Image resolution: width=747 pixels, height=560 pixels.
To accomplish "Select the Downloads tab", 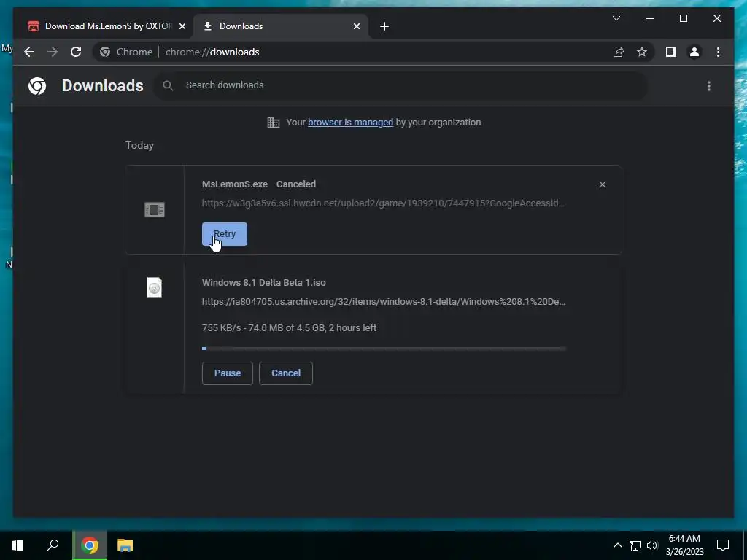I will [281, 26].
